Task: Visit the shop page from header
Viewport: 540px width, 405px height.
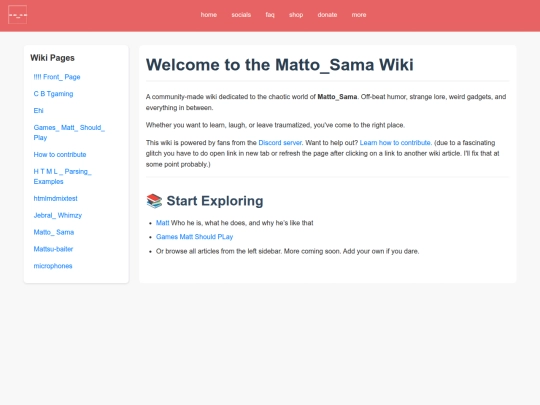Action: coord(296,15)
